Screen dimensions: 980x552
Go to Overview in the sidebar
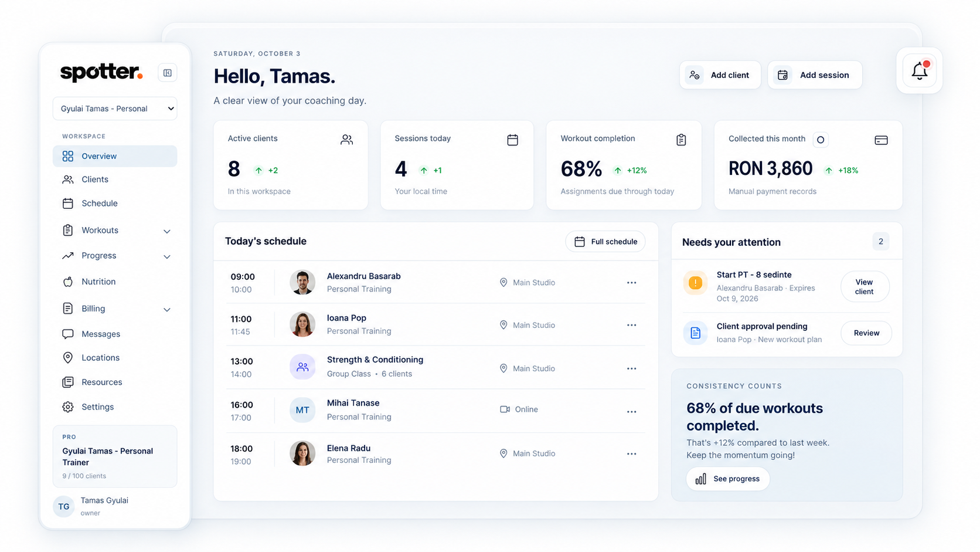[x=115, y=156]
